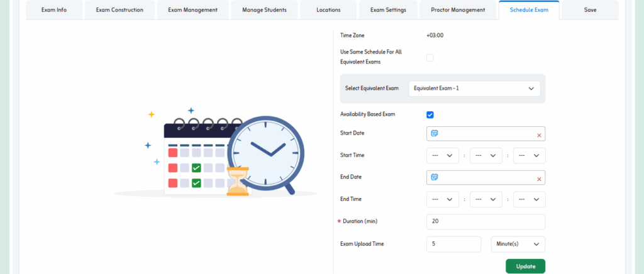Go to the Manage Students tab

(263, 10)
